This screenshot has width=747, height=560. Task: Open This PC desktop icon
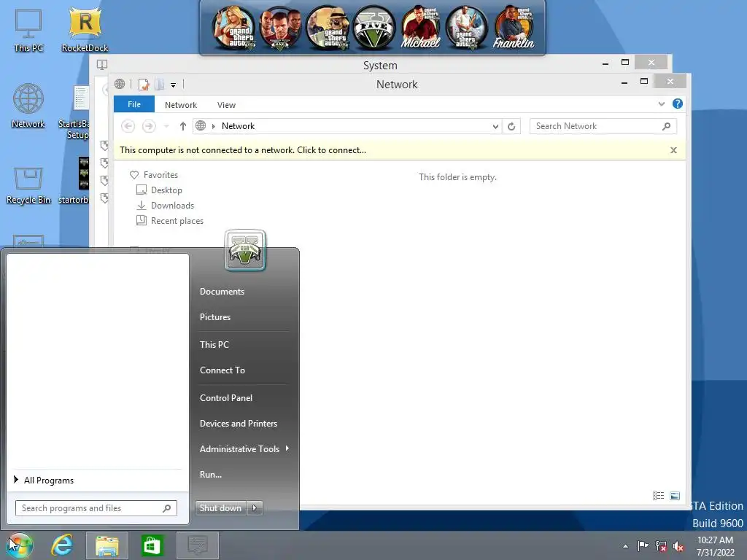click(28, 29)
